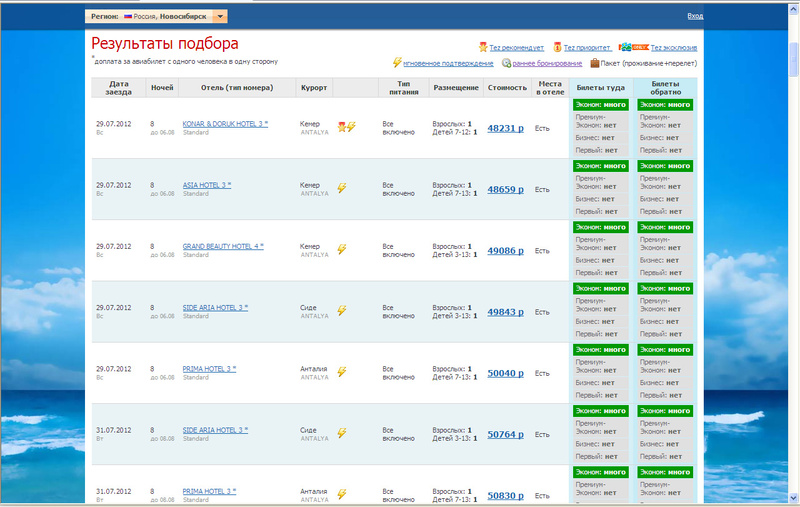Click the Russian flag icon in region selector
The height and width of the screenshot is (507, 800).
coord(128,16)
